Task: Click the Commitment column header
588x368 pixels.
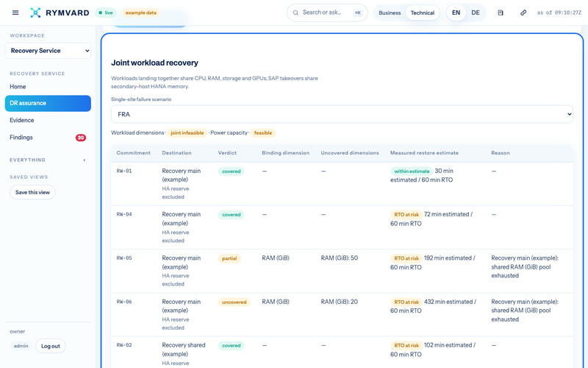Action: tap(134, 153)
